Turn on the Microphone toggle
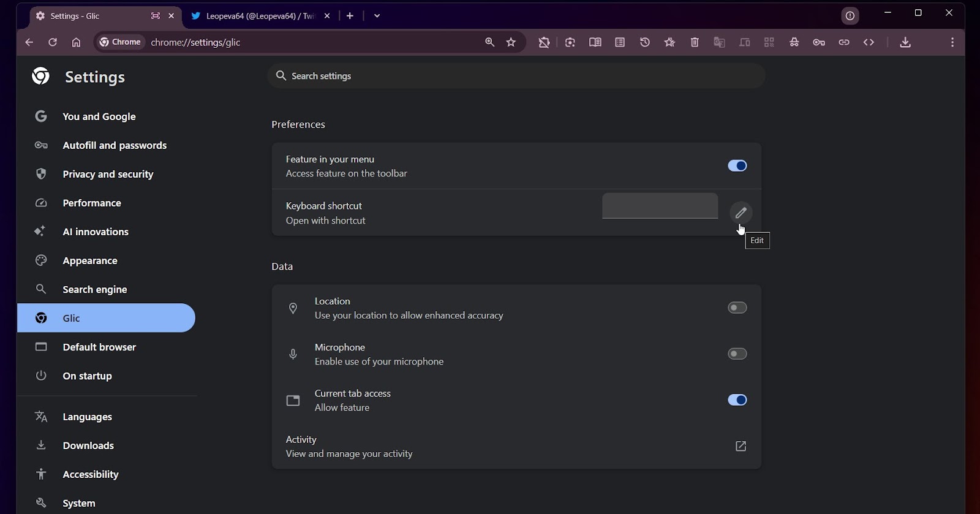 (737, 353)
